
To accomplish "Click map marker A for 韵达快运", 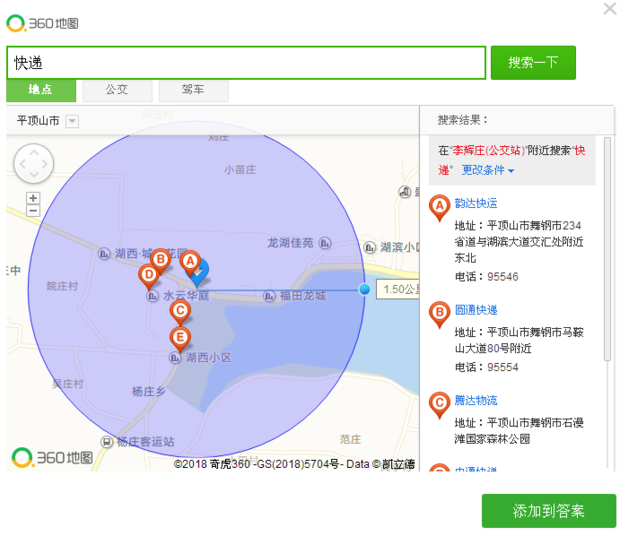I will [190, 262].
